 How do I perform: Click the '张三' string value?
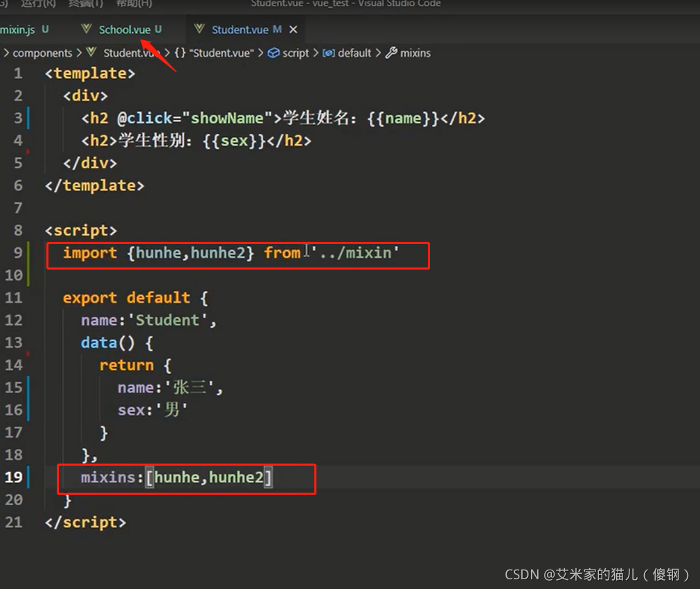(190, 387)
